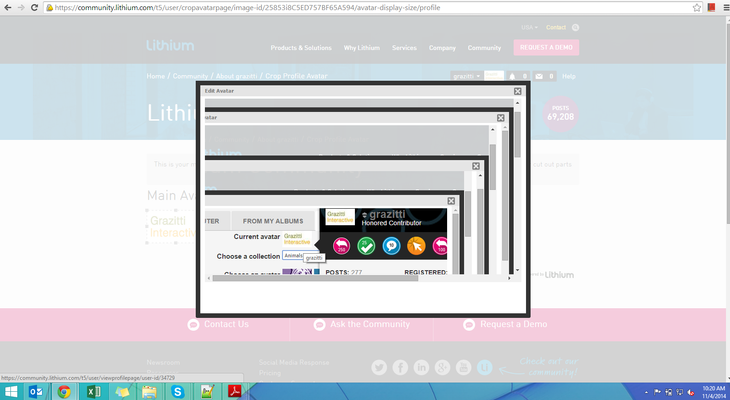
Task: Open the YouTube icon in footer
Action: [463, 367]
